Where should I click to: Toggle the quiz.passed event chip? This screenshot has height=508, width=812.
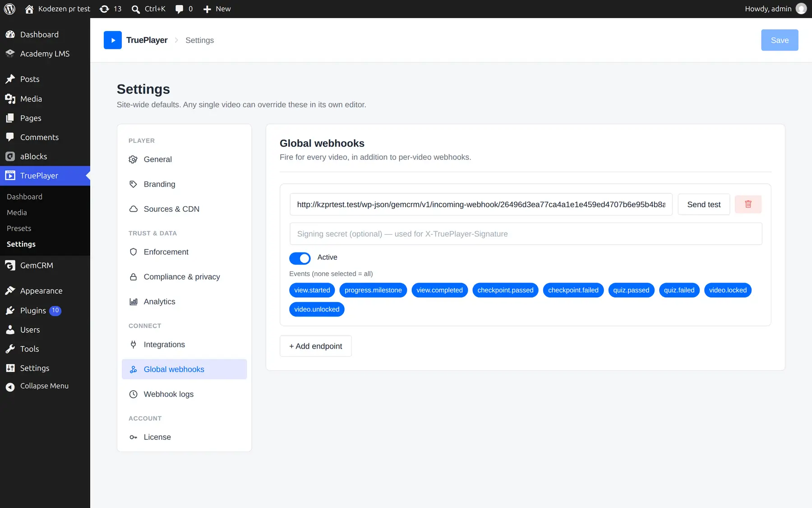(631, 290)
